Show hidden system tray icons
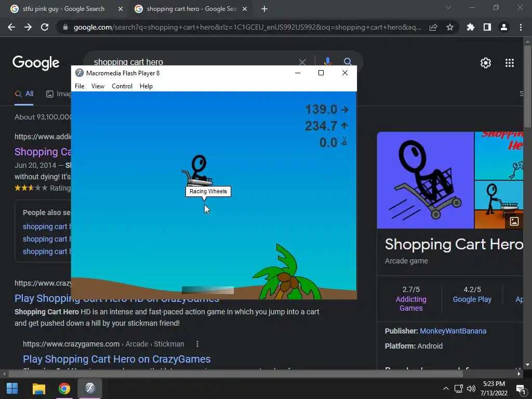Screen dimensions: 532x399 (x=446, y=389)
